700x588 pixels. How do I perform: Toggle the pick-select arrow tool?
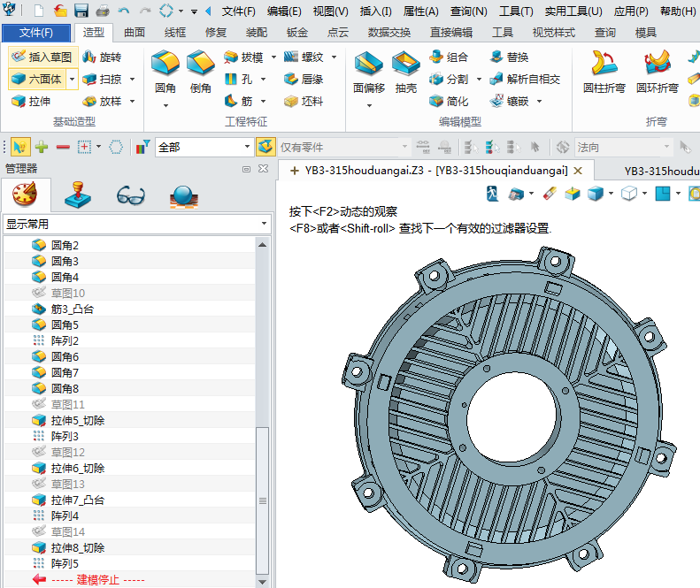coord(19,148)
